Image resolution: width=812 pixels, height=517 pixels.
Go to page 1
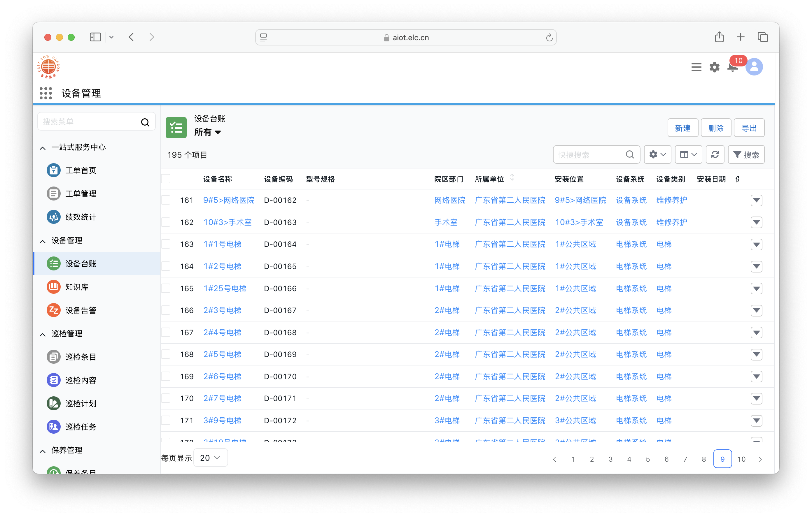tap(573, 459)
